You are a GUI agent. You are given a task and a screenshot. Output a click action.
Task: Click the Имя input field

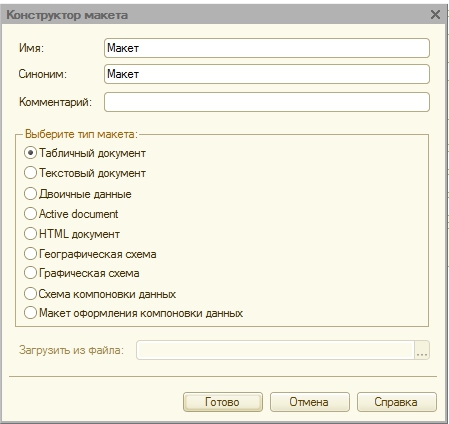(267, 48)
